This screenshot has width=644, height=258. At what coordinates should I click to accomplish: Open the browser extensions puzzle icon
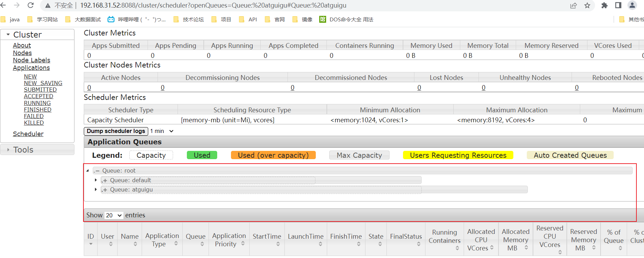(x=604, y=6)
